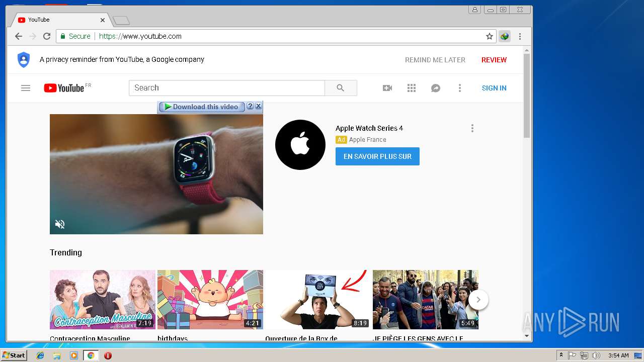
Task: Close the Download this video bar
Action: click(258, 106)
